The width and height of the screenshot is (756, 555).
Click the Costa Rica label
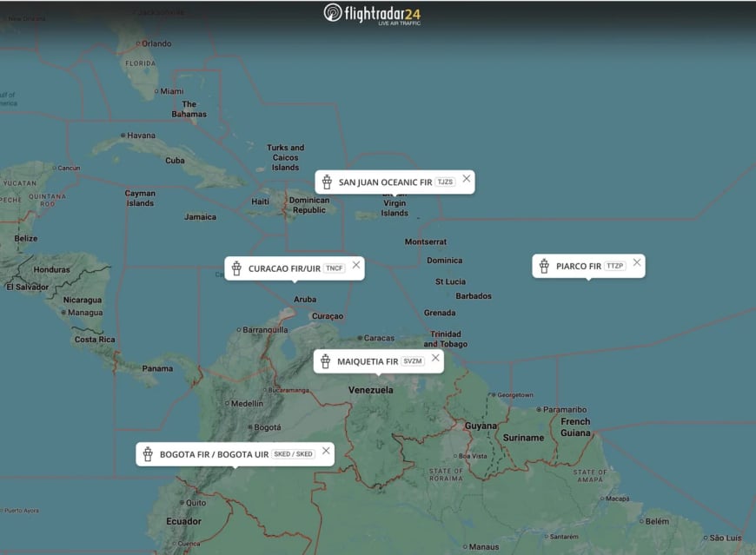tap(95, 339)
